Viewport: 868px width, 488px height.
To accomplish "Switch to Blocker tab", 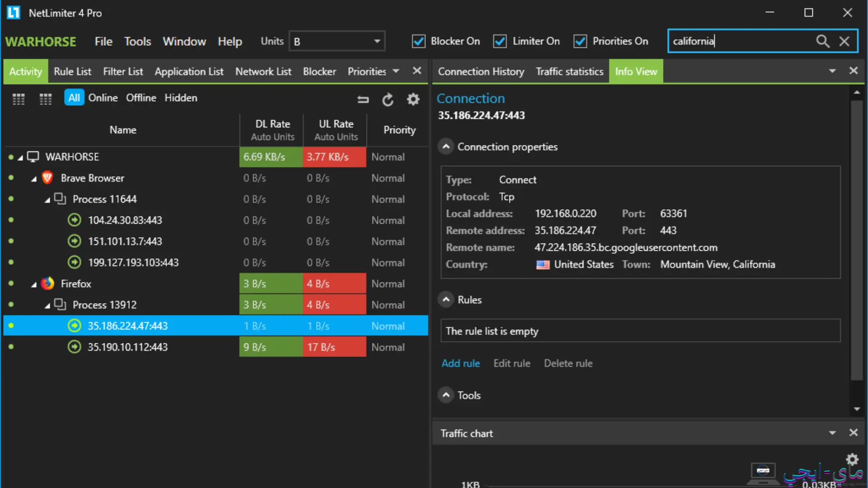I will pyautogui.click(x=320, y=71).
